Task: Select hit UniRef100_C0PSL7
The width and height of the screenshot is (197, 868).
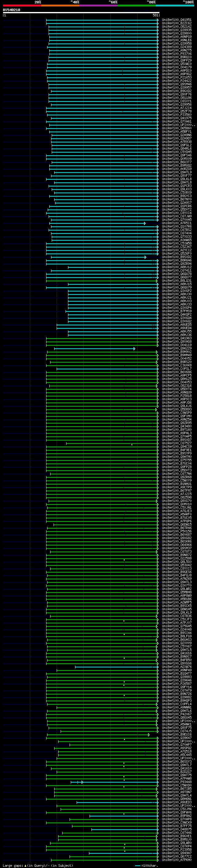Action: [176, 369]
